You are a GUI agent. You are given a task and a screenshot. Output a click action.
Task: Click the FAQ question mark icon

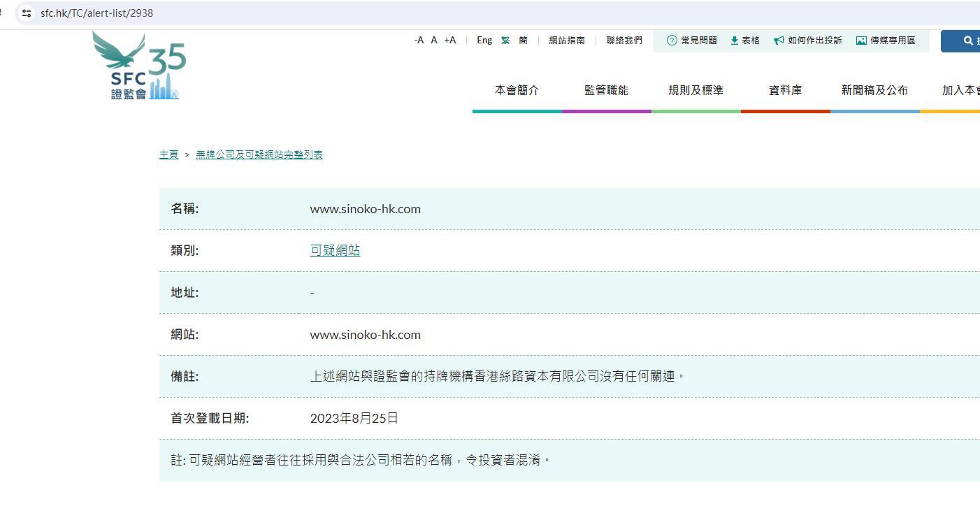[672, 41]
